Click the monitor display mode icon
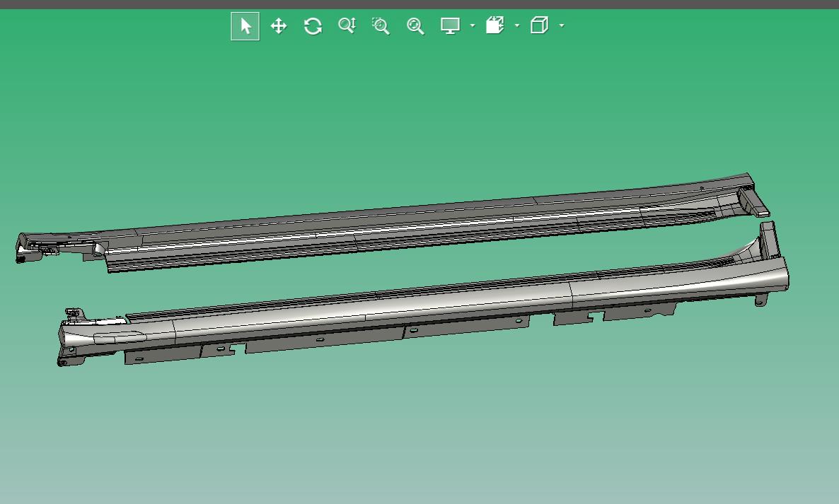Image resolution: width=839 pixels, height=504 pixels. 450,25
